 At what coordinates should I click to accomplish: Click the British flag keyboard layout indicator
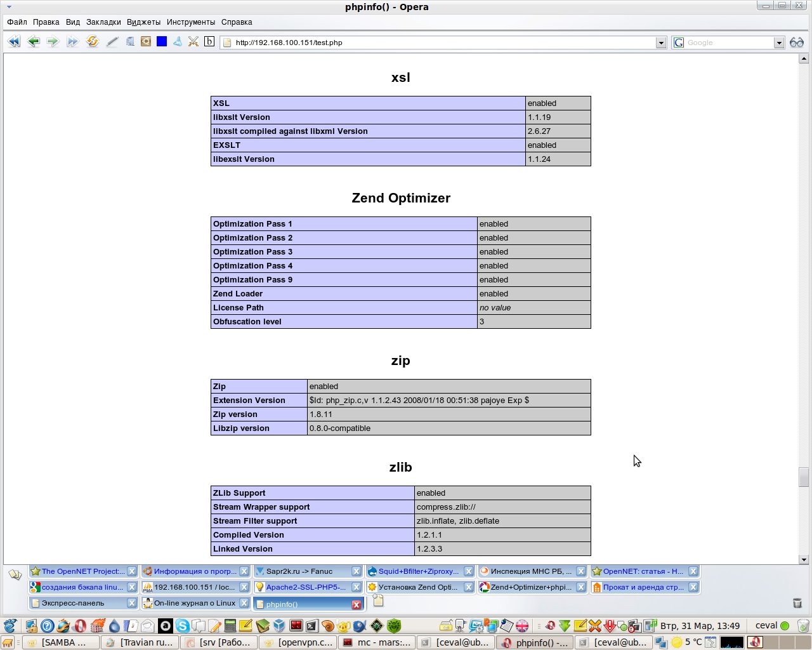tap(522, 626)
